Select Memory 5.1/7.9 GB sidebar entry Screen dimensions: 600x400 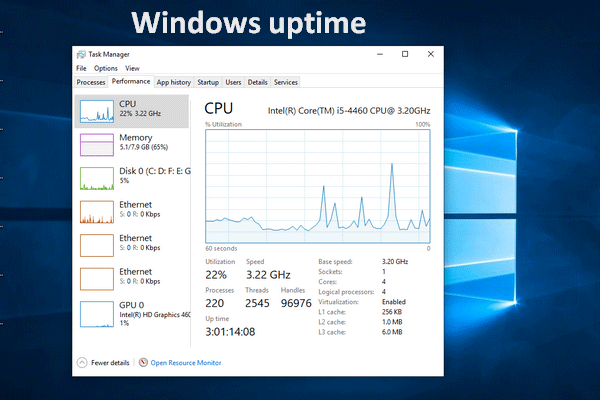click(132, 145)
